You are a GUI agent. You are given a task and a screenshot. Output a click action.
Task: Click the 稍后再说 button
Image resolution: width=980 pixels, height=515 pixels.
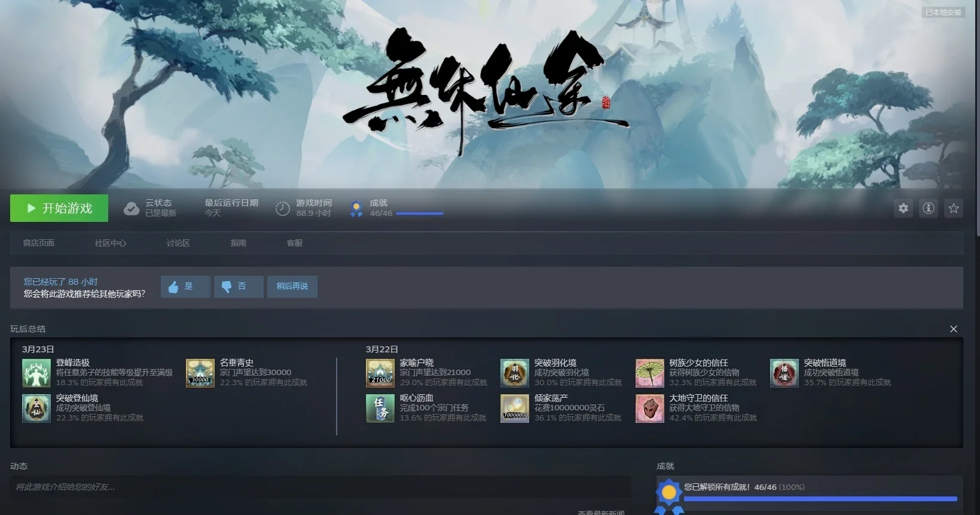point(292,287)
